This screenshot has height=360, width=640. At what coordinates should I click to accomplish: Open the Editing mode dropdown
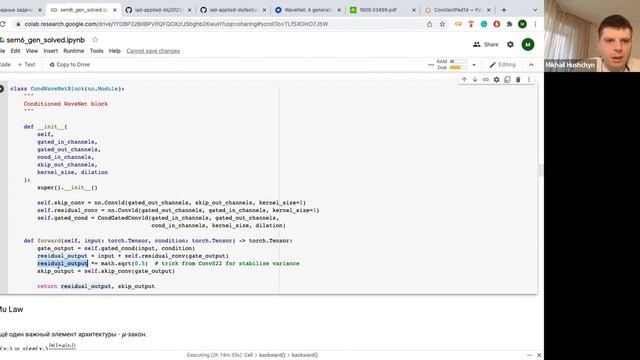[x=503, y=64]
